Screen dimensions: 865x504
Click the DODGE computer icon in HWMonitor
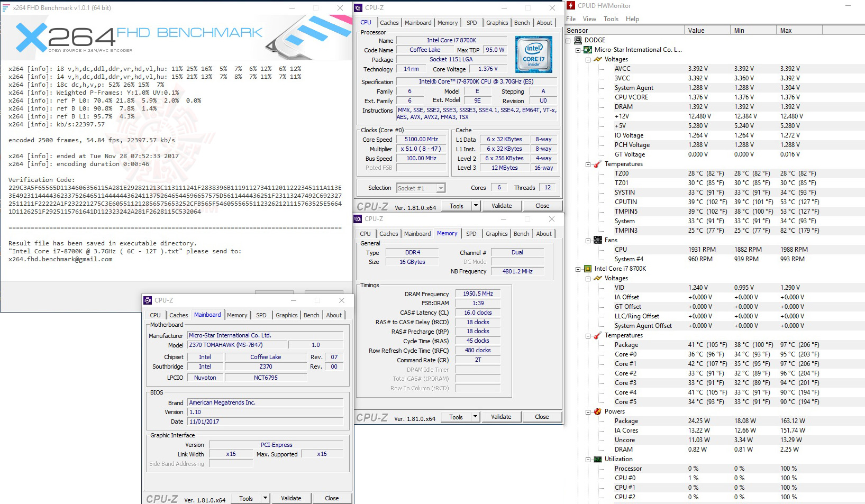tap(578, 40)
